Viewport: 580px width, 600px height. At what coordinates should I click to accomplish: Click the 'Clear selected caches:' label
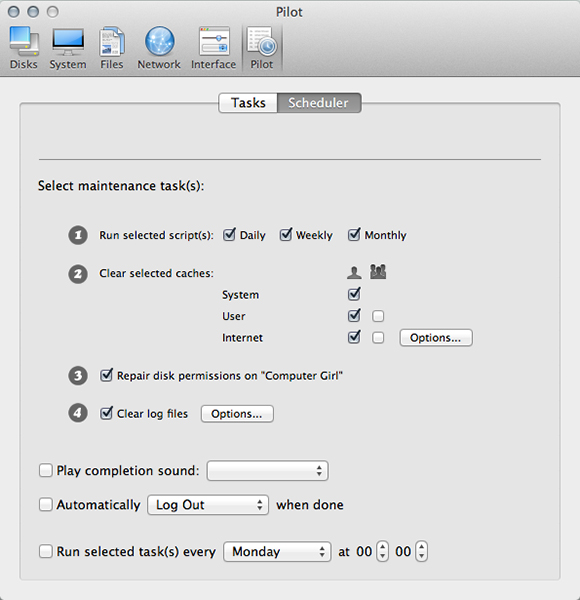point(156,273)
